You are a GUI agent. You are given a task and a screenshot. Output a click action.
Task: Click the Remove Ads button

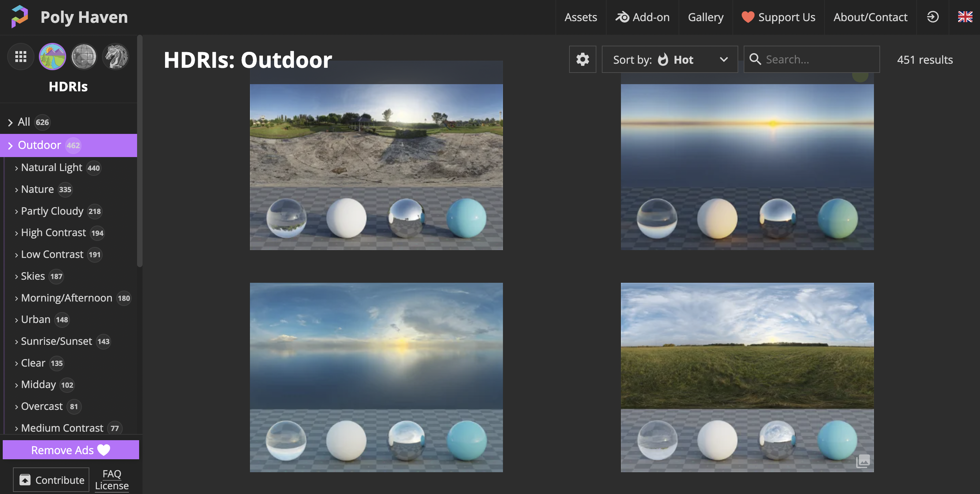tap(71, 450)
